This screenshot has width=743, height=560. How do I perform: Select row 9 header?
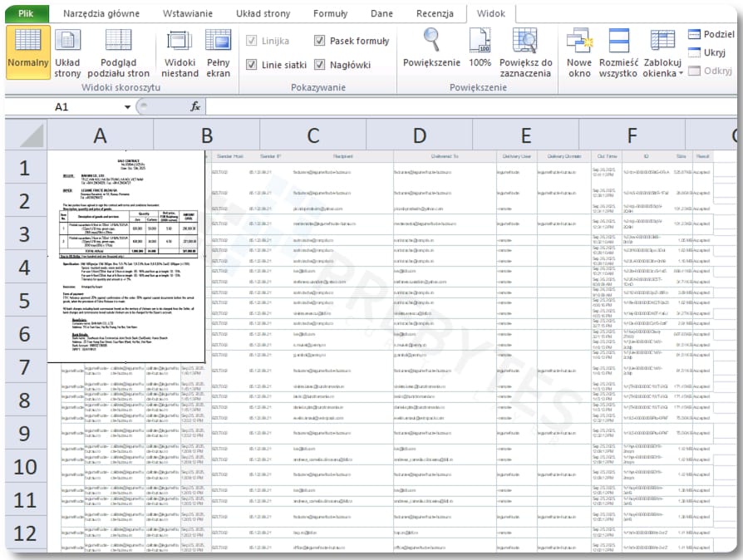pyautogui.click(x=25, y=434)
